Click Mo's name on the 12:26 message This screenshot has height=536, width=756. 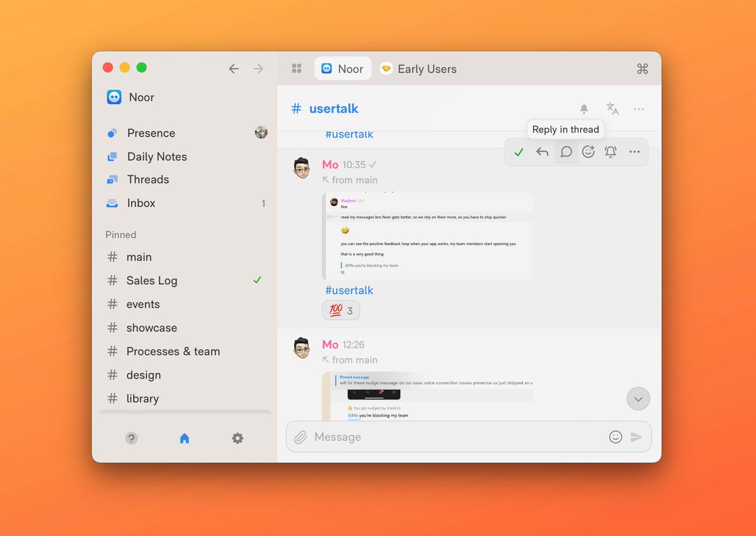tap(330, 345)
